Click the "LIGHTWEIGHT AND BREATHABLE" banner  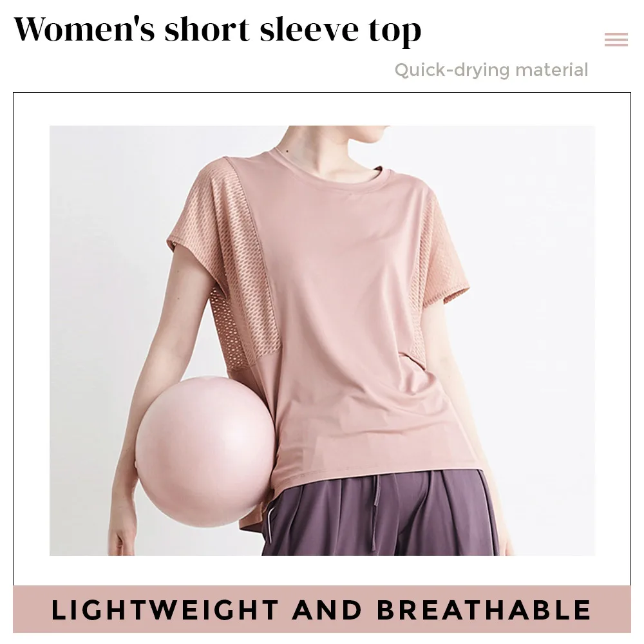click(321, 609)
